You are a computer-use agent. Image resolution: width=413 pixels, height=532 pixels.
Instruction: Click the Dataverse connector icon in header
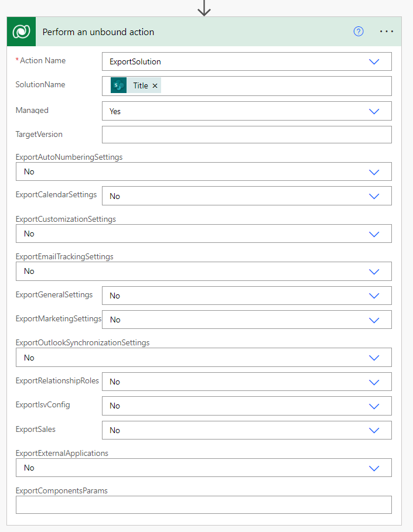(x=22, y=32)
